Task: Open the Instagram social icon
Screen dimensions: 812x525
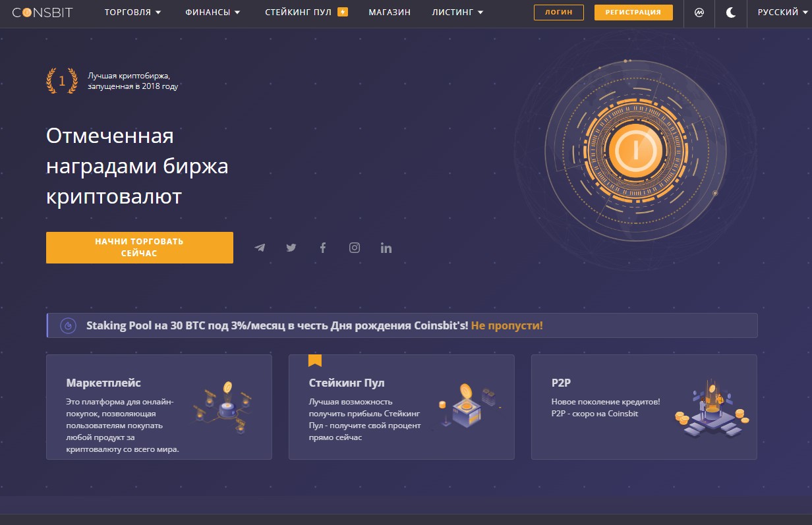Action: (x=355, y=248)
